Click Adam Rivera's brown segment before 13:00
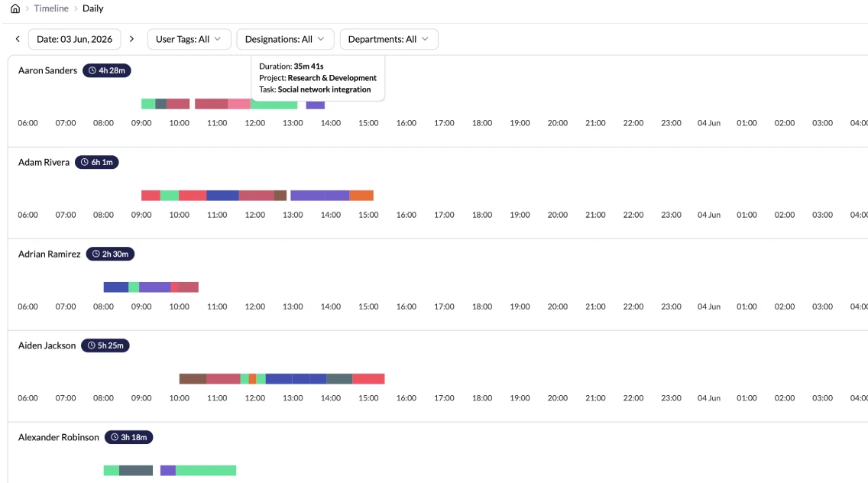This screenshot has width=868, height=483. click(280, 196)
